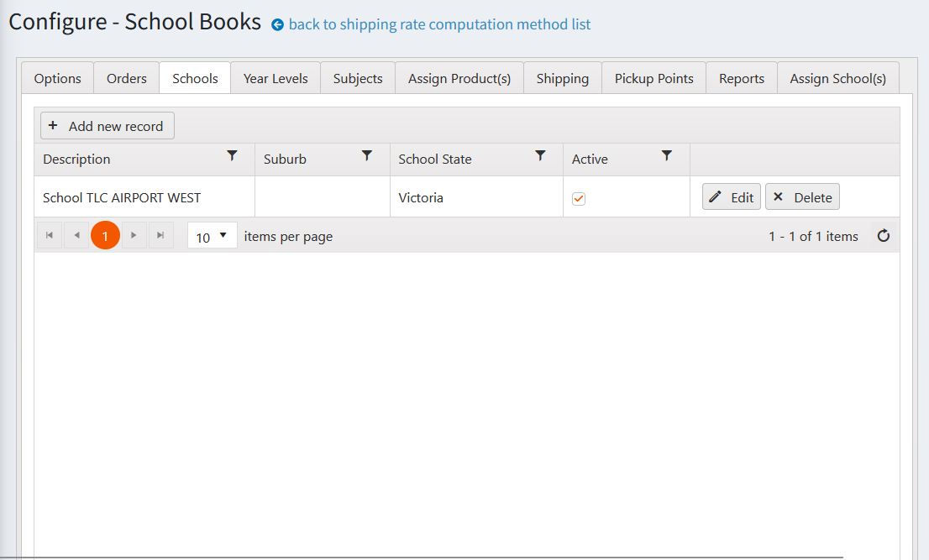Image resolution: width=929 pixels, height=560 pixels.
Task: Open the Pickup Points tab
Action: click(653, 78)
